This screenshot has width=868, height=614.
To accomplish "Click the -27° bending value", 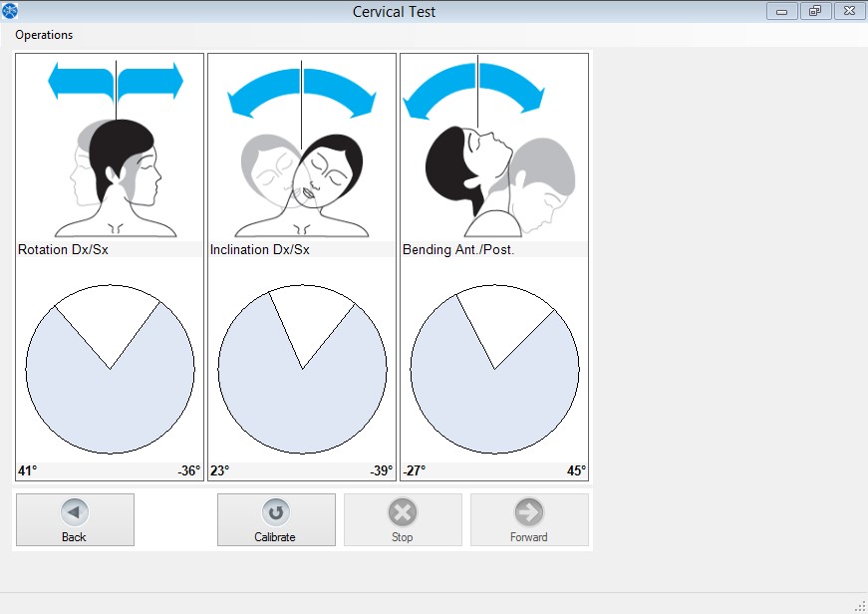I will pyautogui.click(x=415, y=471).
